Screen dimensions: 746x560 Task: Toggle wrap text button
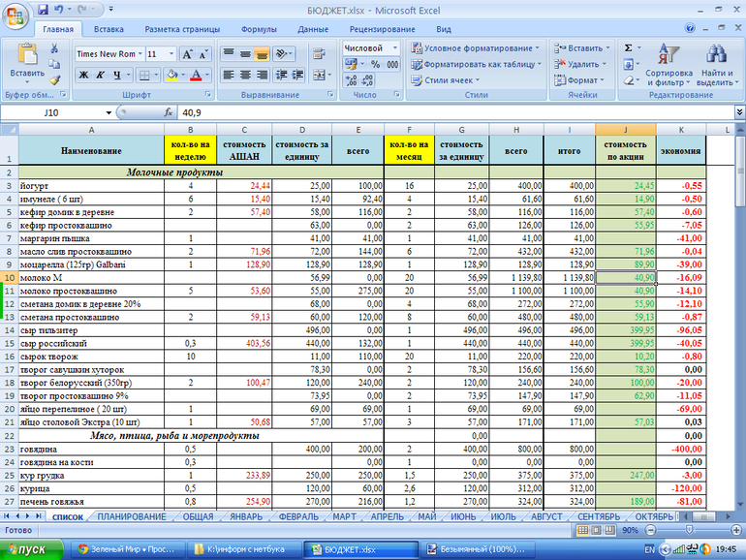pyautogui.click(x=320, y=53)
